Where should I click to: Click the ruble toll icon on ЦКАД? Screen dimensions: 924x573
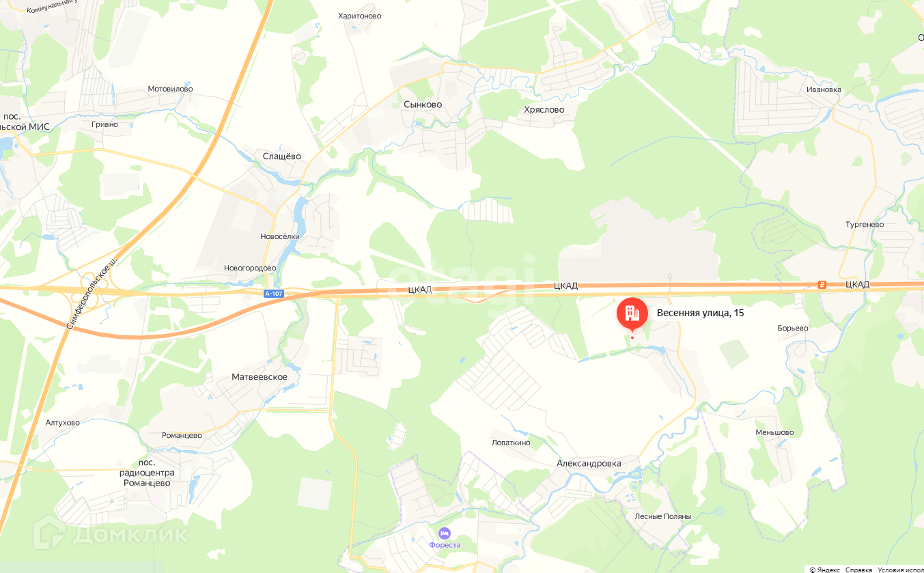pos(822,285)
